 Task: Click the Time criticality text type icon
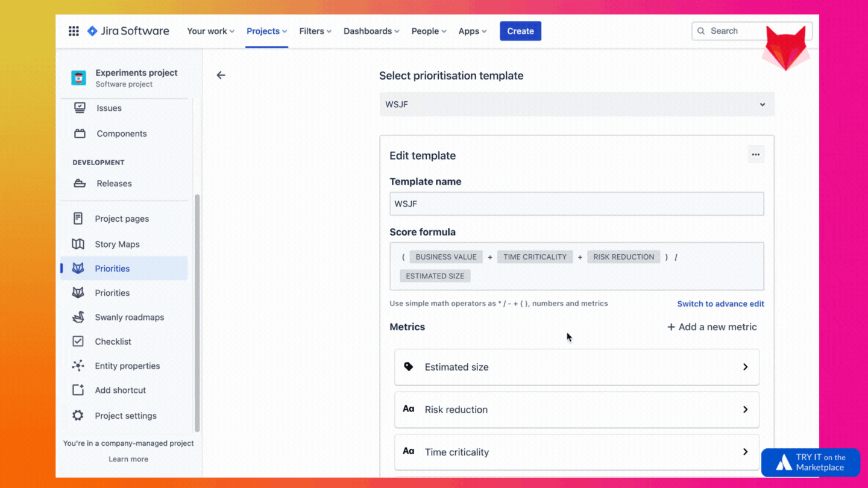pos(409,451)
